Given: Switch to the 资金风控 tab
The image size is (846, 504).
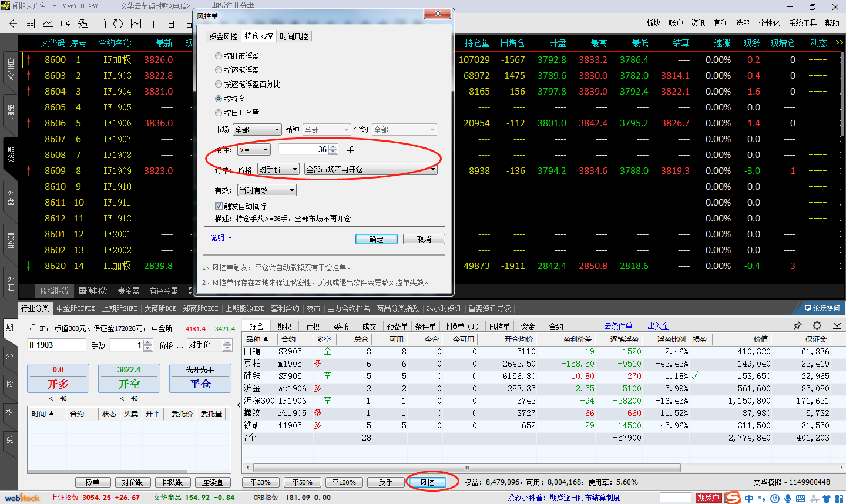Looking at the screenshot, I should click(x=223, y=36).
